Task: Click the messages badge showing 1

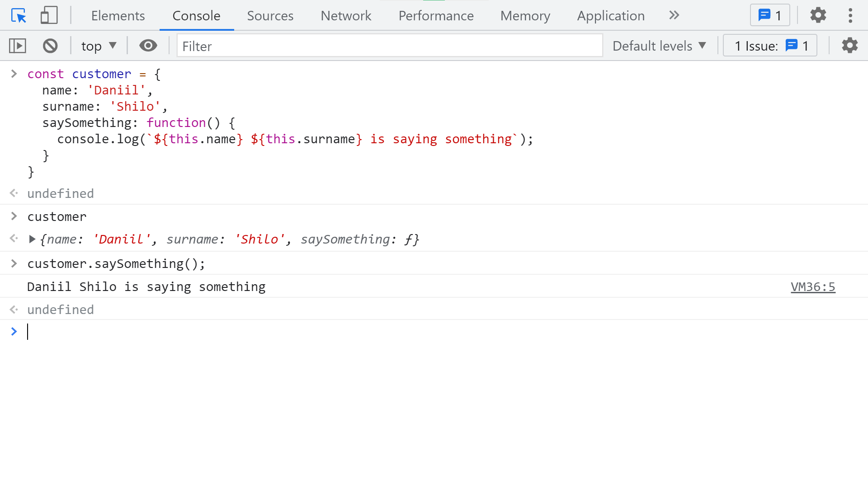Action: coord(769,16)
